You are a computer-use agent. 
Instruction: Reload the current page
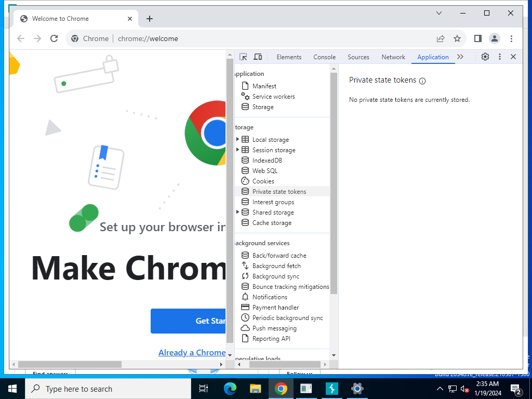[x=54, y=38]
